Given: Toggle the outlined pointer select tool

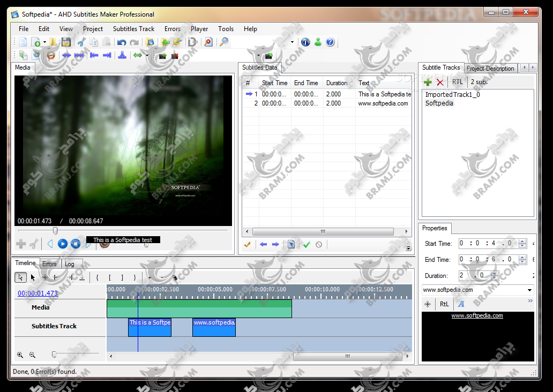Looking at the screenshot, I should click(20, 277).
